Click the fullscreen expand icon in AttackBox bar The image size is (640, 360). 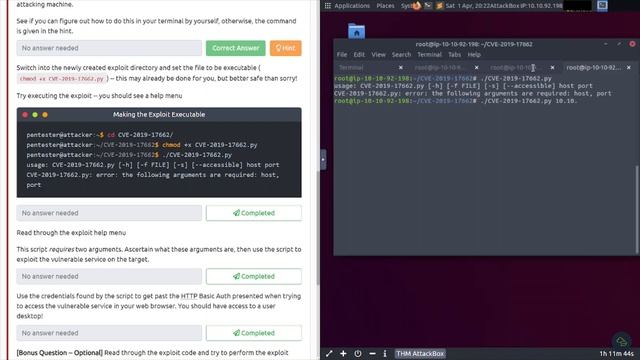tap(329, 353)
